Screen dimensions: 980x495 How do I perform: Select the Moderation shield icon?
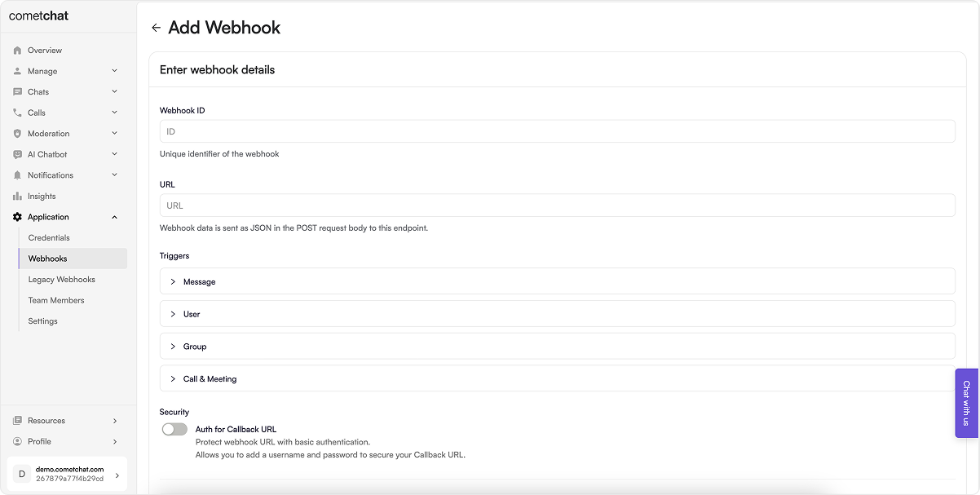[x=17, y=134]
